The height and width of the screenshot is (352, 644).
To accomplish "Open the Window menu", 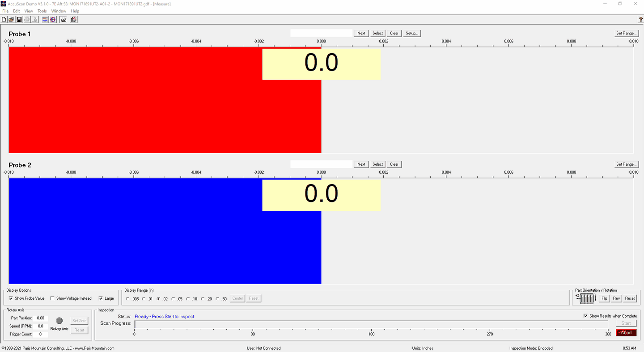I will click(59, 11).
